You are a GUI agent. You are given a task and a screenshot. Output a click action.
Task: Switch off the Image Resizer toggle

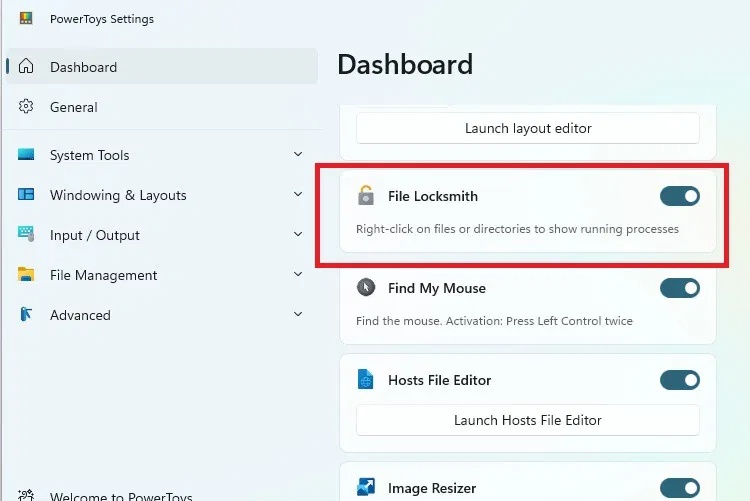click(x=680, y=488)
